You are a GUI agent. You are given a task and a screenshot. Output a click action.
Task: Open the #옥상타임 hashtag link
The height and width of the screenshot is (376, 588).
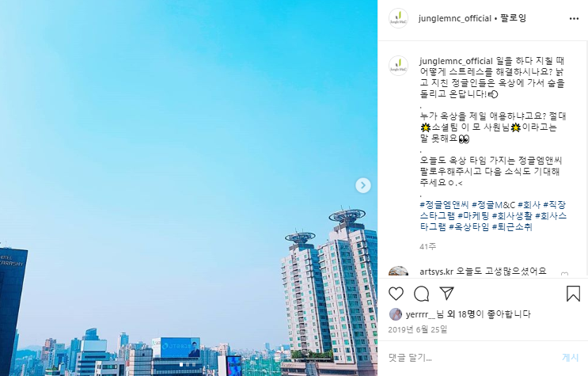tap(469, 226)
